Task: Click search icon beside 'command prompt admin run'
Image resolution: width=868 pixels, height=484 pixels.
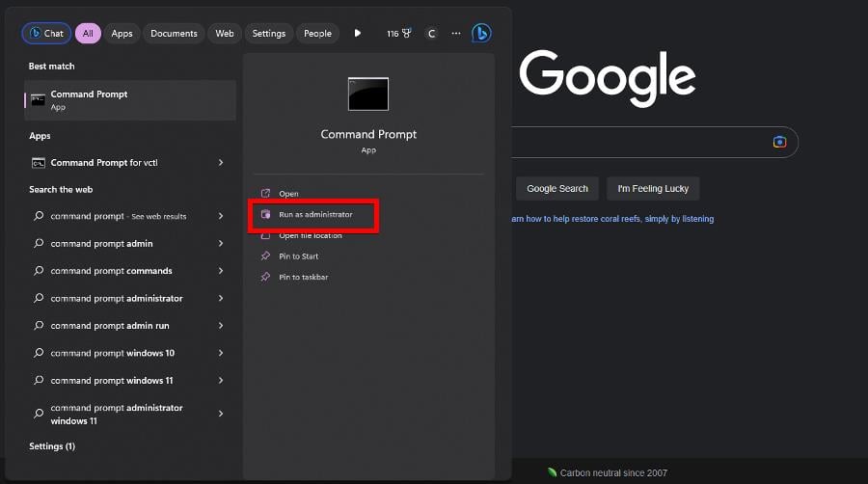Action: pyautogui.click(x=39, y=325)
